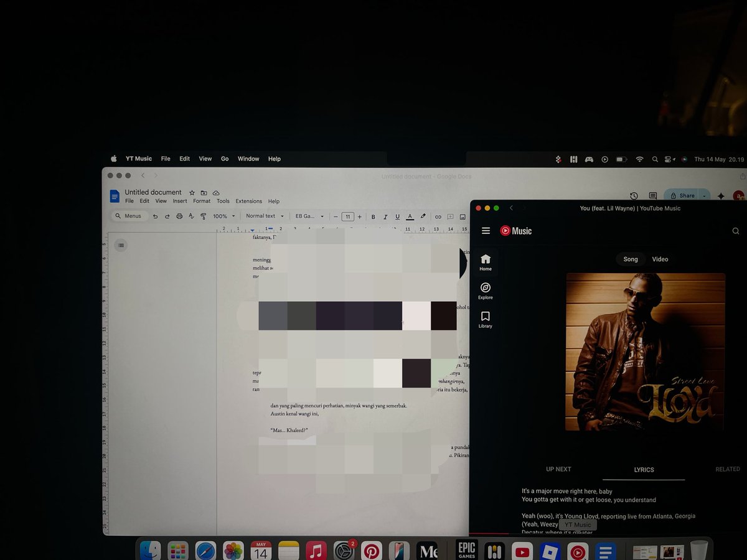747x560 pixels.
Task: Open Explore in YouTube Music sidebar
Action: pyautogui.click(x=486, y=291)
